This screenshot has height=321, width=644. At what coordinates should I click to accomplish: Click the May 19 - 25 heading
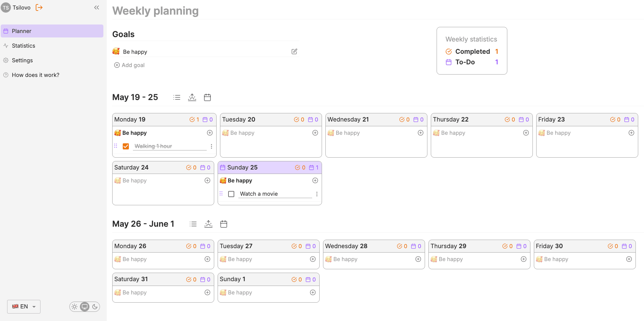[x=135, y=97]
